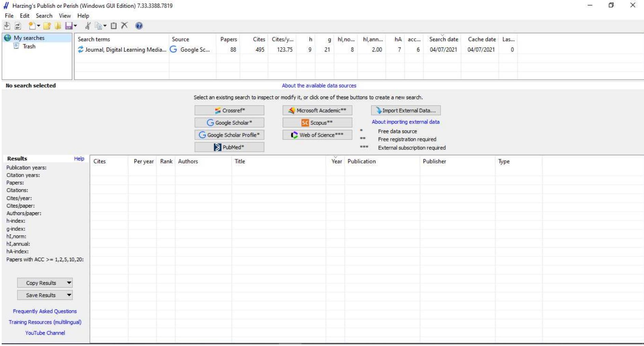644x346 pixels.
Task: Click the 495 cites value
Action: [260, 50]
